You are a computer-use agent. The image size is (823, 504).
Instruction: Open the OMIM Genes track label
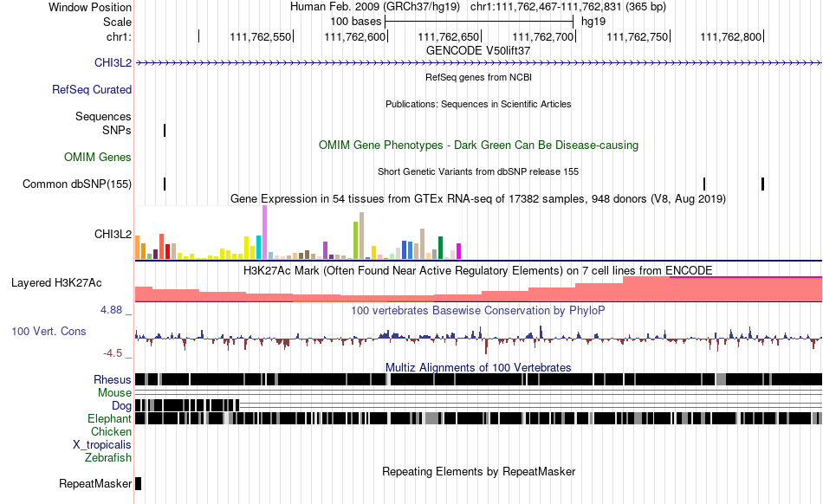coord(98,158)
